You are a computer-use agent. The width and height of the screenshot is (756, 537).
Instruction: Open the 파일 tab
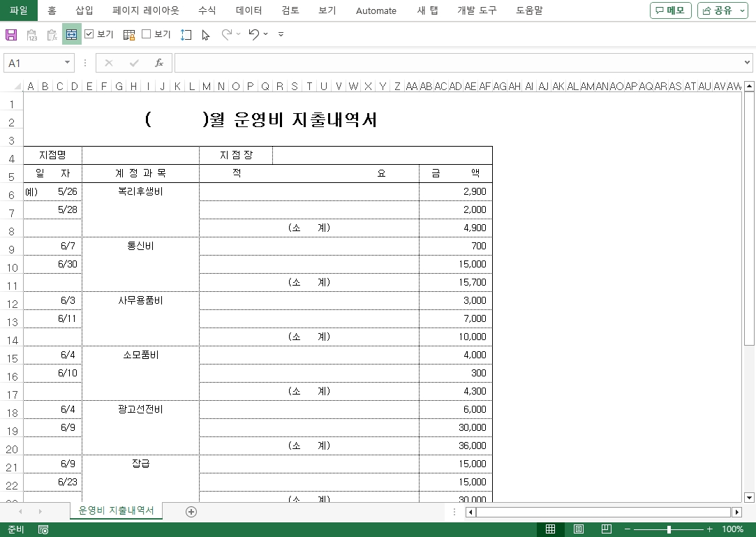click(x=19, y=10)
